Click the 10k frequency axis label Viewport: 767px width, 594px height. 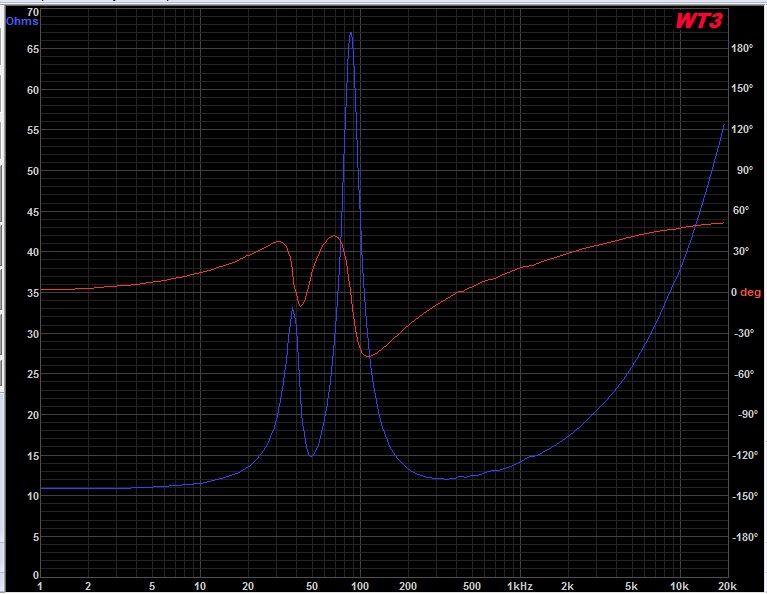pos(679,586)
